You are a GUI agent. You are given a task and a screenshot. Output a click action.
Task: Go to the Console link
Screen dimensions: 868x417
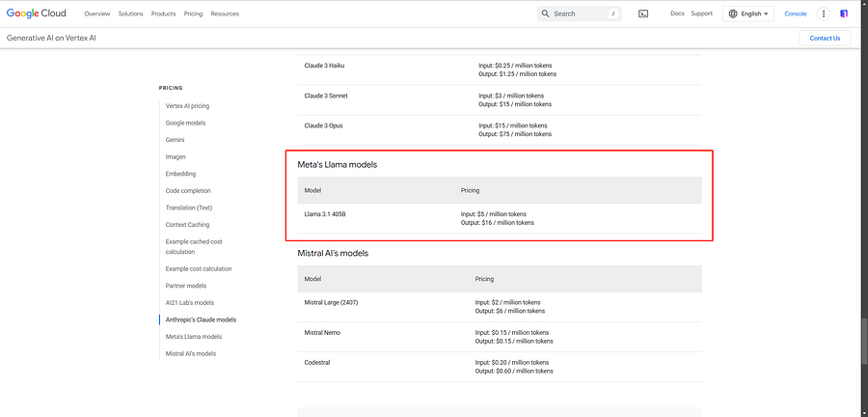coord(796,14)
